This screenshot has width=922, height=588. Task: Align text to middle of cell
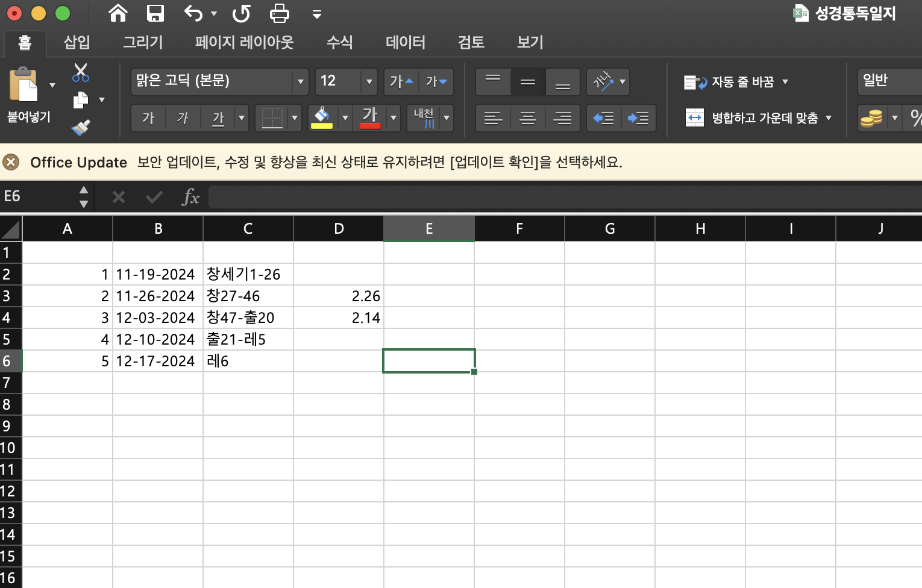(x=528, y=81)
